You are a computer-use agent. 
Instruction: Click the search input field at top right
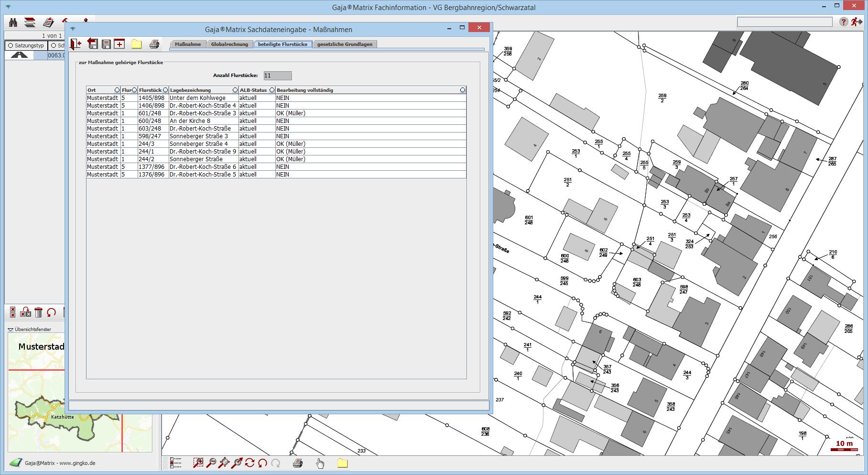pyautogui.click(x=784, y=22)
